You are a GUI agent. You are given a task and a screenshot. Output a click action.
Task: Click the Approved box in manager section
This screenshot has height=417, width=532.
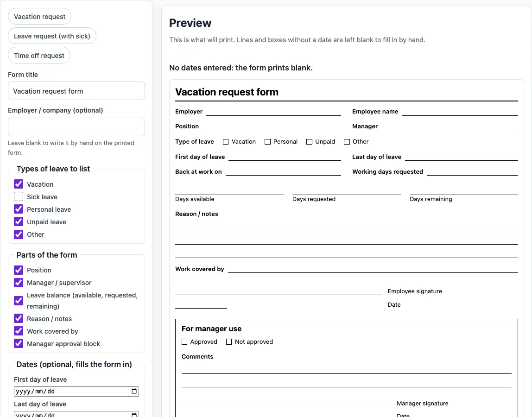pyautogui.click(x=184, y=342)
